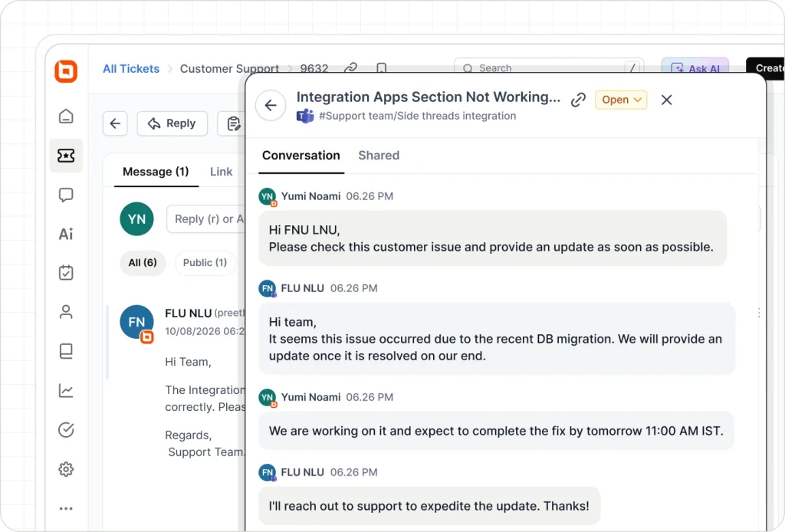Screen dimensions: 785x532
Task: Click the black Create button
Action: point(766,67)
